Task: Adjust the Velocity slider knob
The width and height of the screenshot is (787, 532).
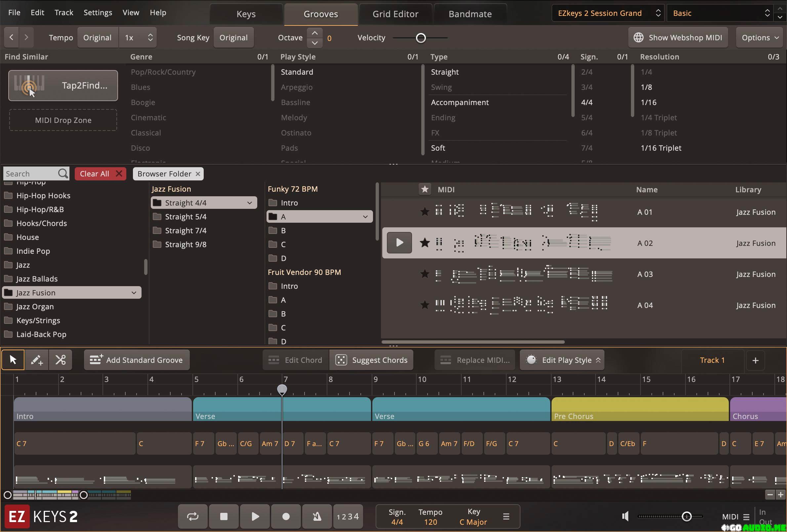Action: (x=421, y=38)
